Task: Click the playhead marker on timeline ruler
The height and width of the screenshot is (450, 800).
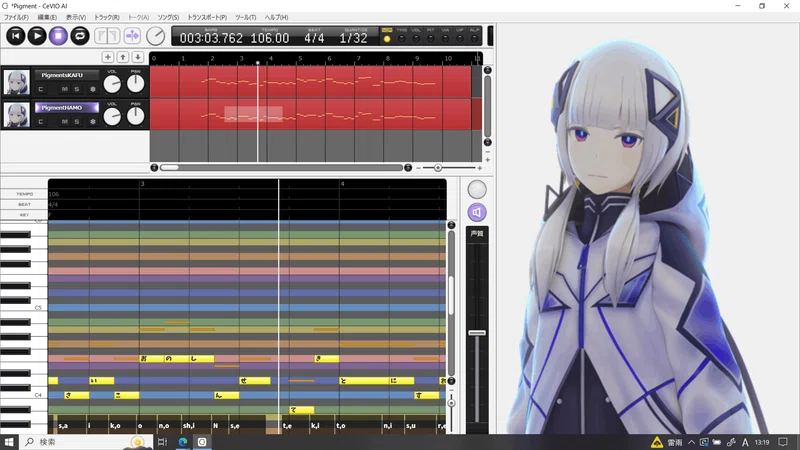Action: [x=258, y=63]
